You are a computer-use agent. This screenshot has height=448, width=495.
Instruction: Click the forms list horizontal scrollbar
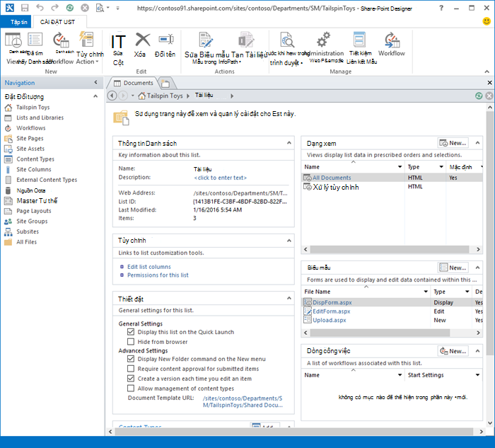coord(380,333)
